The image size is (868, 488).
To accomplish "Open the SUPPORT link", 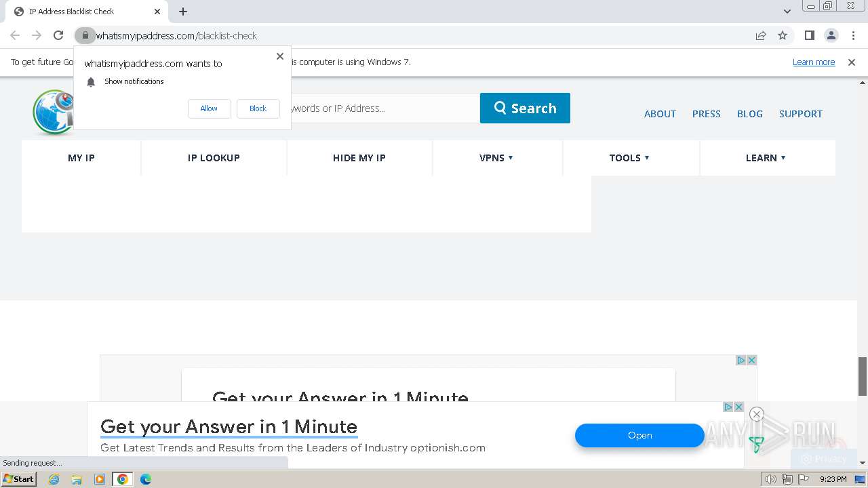I will click(800, 114).
